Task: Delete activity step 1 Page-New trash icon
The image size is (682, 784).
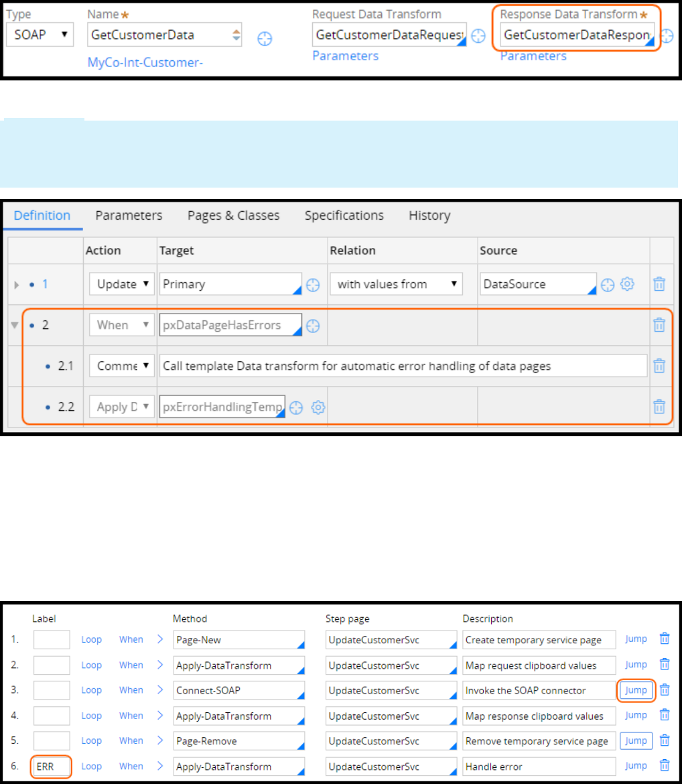Action: [665, 639]
